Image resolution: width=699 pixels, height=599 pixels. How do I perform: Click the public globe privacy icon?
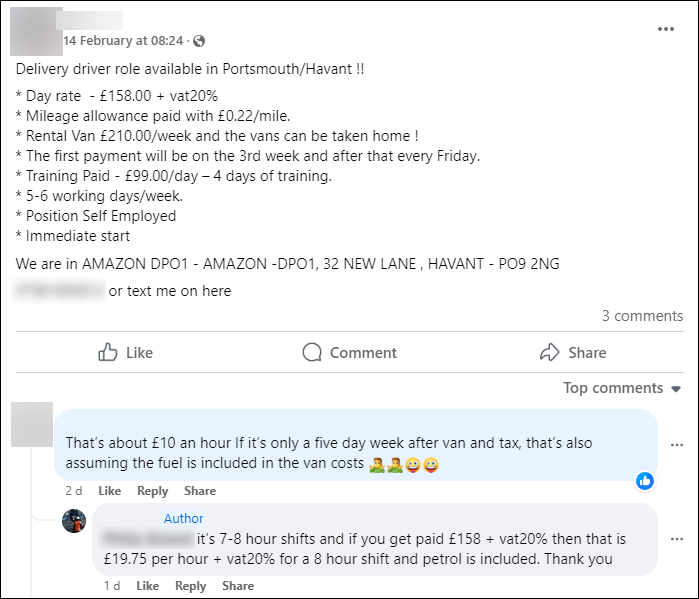coord(199,41)
